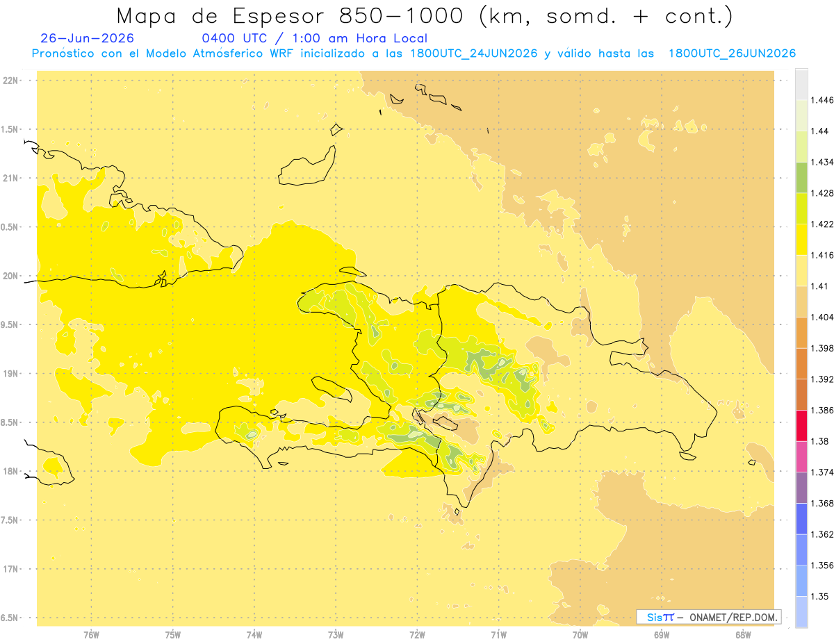Screen dimensions: 834x644
Task: Click the "0400 UTC / 1:00 am Hora Local" text
Action: (x=315, y=38)
